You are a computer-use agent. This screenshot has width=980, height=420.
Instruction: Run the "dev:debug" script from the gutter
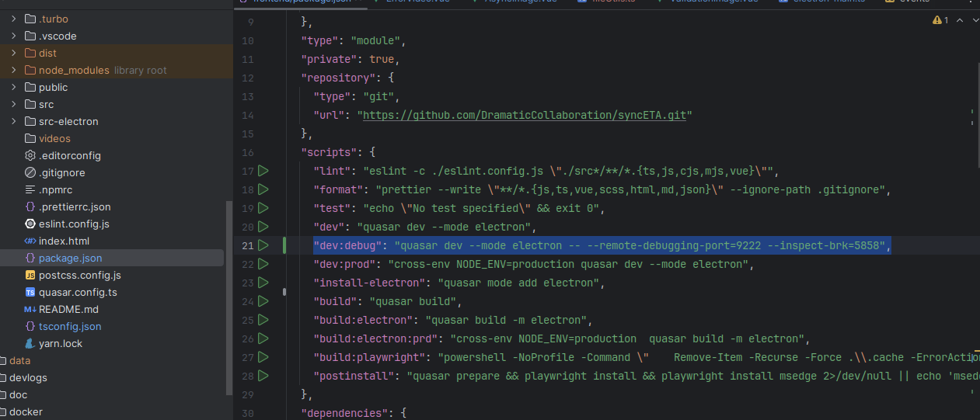(x=263, y=245)
